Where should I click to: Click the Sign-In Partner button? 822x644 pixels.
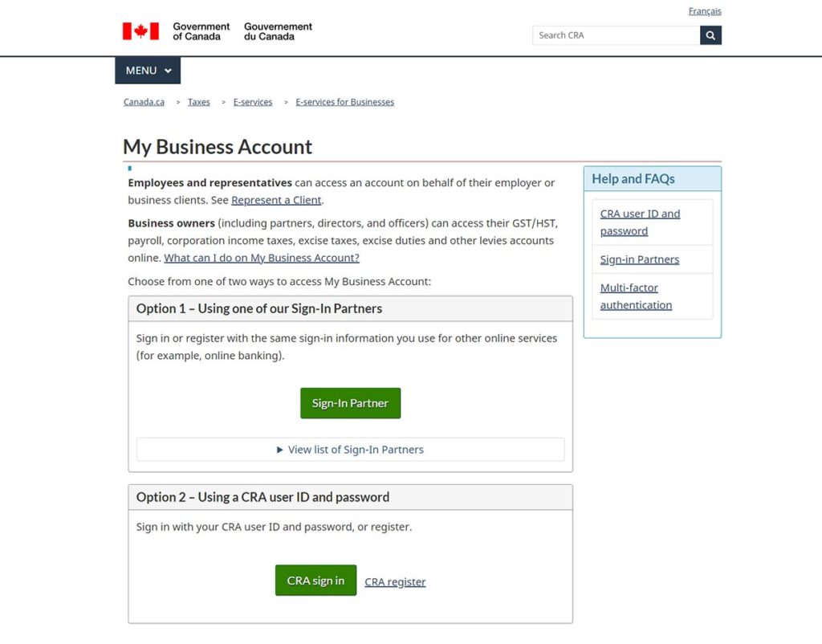pyautogui.click(x=350, y=403)
